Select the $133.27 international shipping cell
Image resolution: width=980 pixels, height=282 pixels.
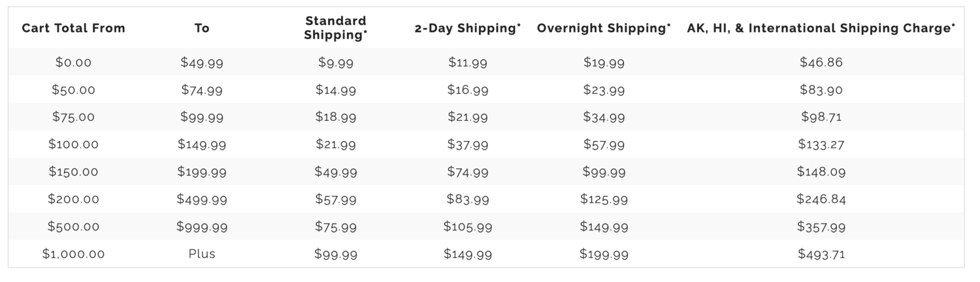(821, 145)
